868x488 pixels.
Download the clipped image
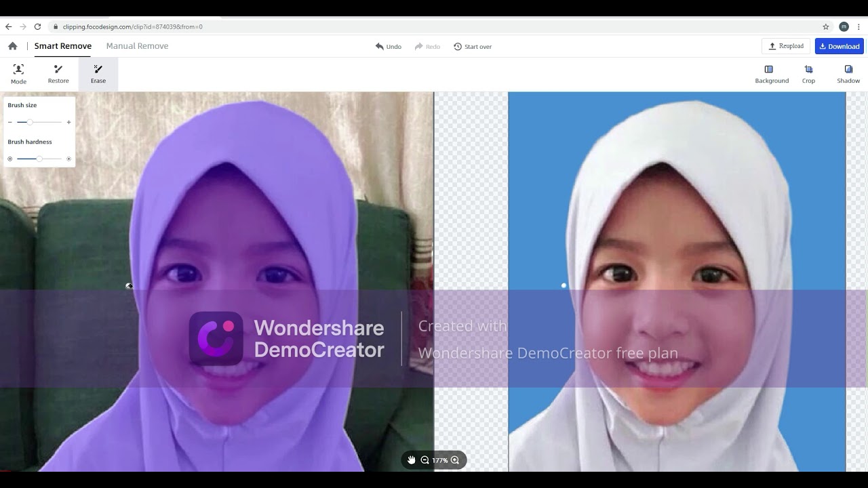pyautogui.click(x=840, y=46)
